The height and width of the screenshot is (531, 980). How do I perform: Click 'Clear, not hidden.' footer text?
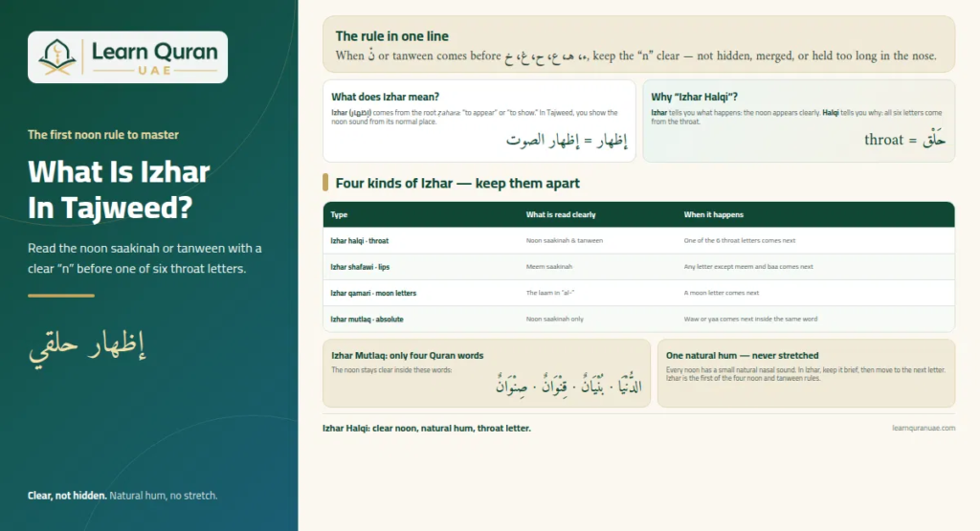(68, 496)
